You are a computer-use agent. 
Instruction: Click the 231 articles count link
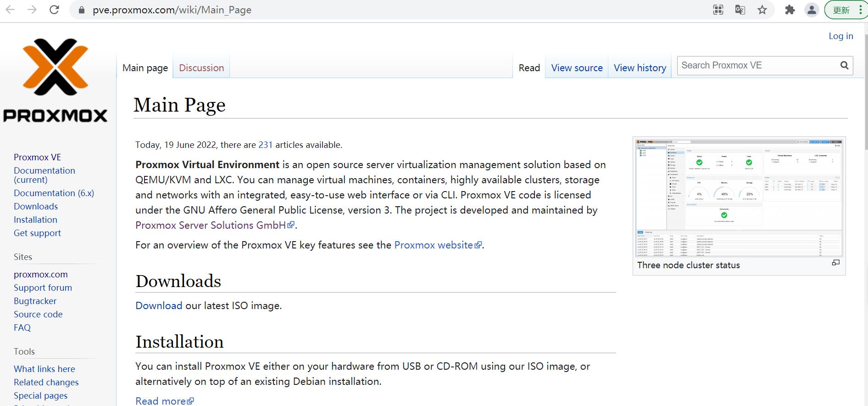point(266,145)
